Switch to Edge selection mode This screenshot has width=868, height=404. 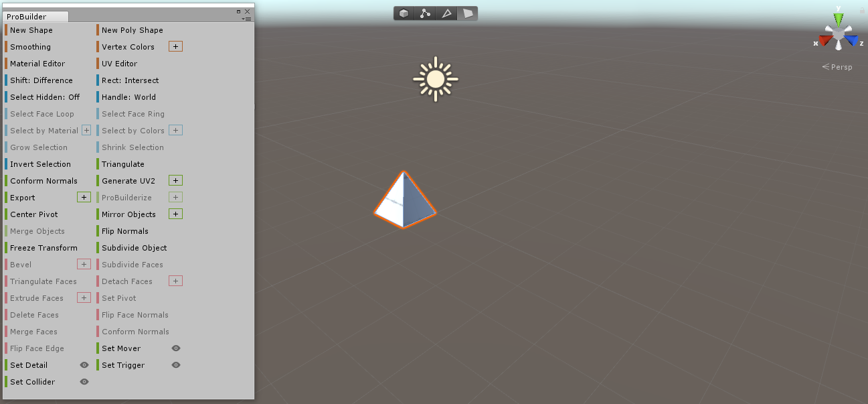click(x=447, y=13)
